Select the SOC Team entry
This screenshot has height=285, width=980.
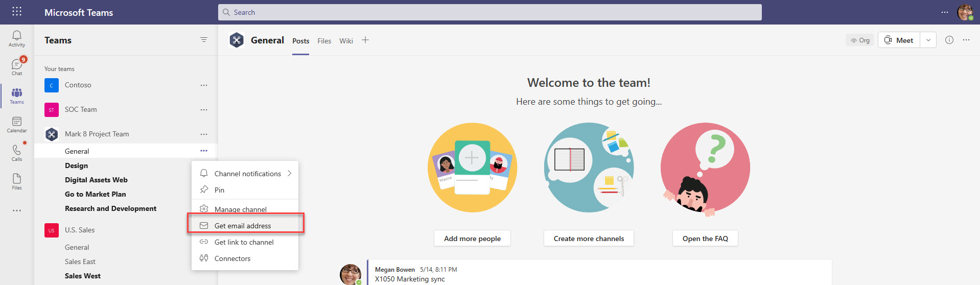(81, 110)
